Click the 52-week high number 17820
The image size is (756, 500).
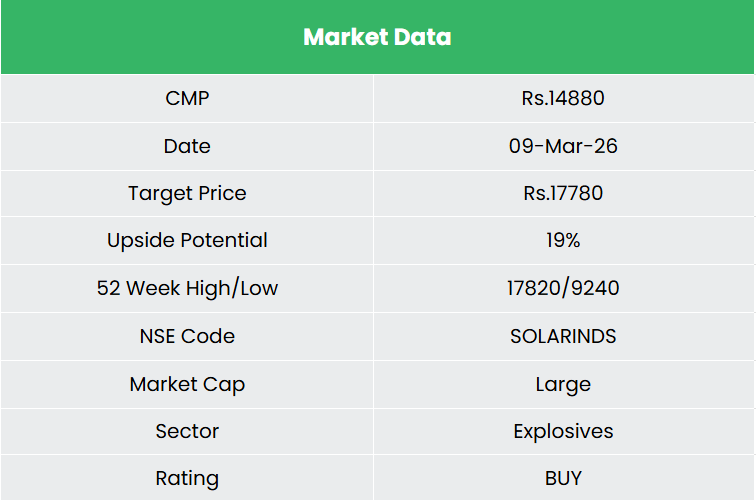click(x=535, y=288)
